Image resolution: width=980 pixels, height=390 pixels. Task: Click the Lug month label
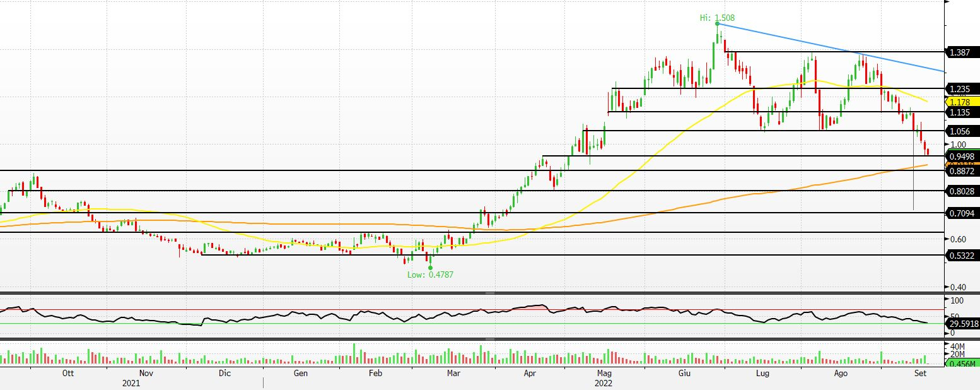pyautogui.click(x=763, y=373)
